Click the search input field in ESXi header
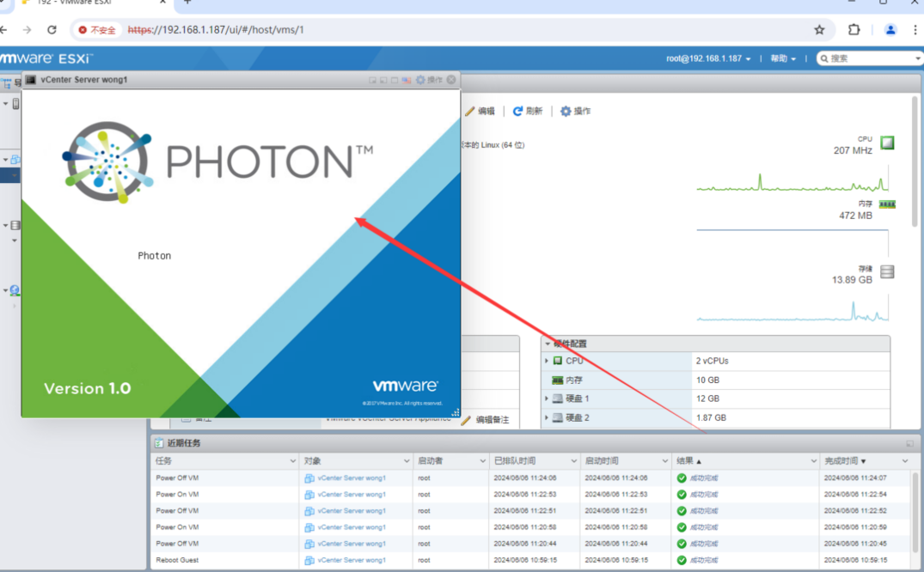 click(x=871, y=58)
